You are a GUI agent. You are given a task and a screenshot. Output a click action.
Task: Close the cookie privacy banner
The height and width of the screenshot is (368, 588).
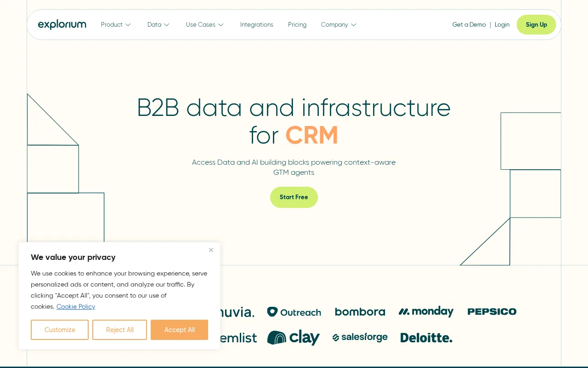pyautogui.click(x=211, y=250)
